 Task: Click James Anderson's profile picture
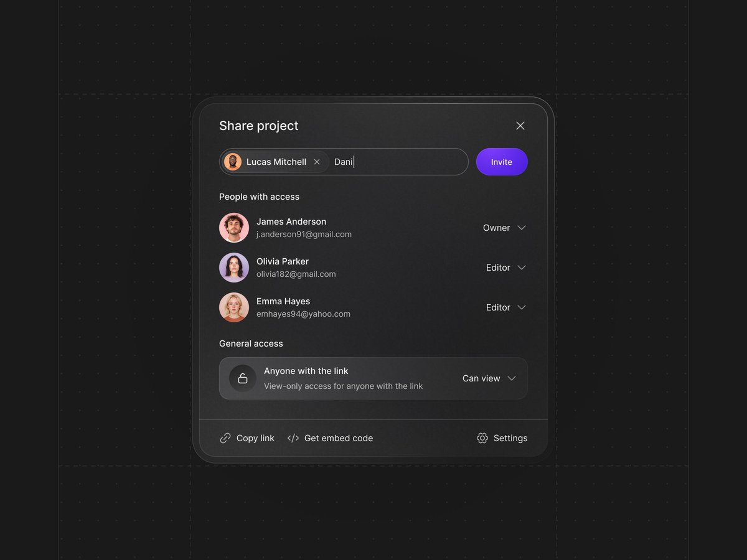(233, 228)
